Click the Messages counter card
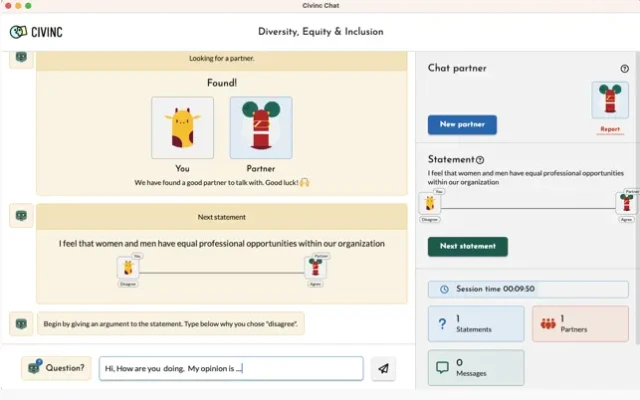The height and width of the screenshot is (400, 640). point(475,367)
